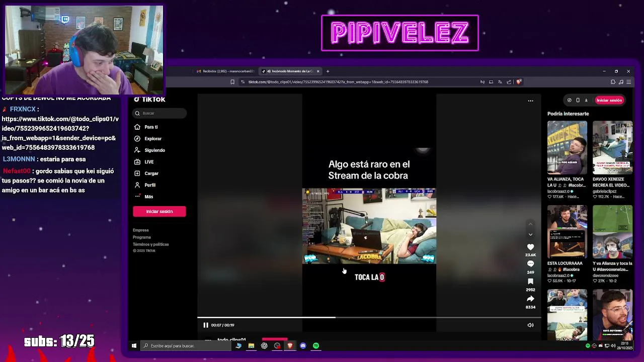Screen dimensions: 644x362
Task: Click the coin icon in TikTok header
Action: tap(569, 100)
